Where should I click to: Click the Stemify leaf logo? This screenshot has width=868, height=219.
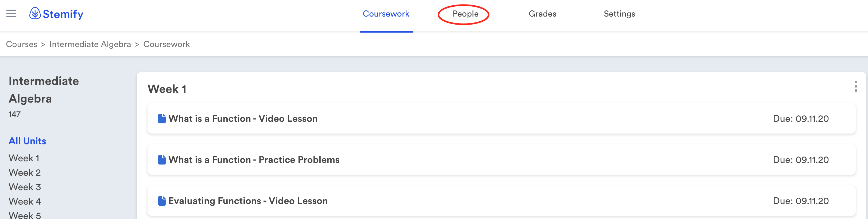(35, 13)
